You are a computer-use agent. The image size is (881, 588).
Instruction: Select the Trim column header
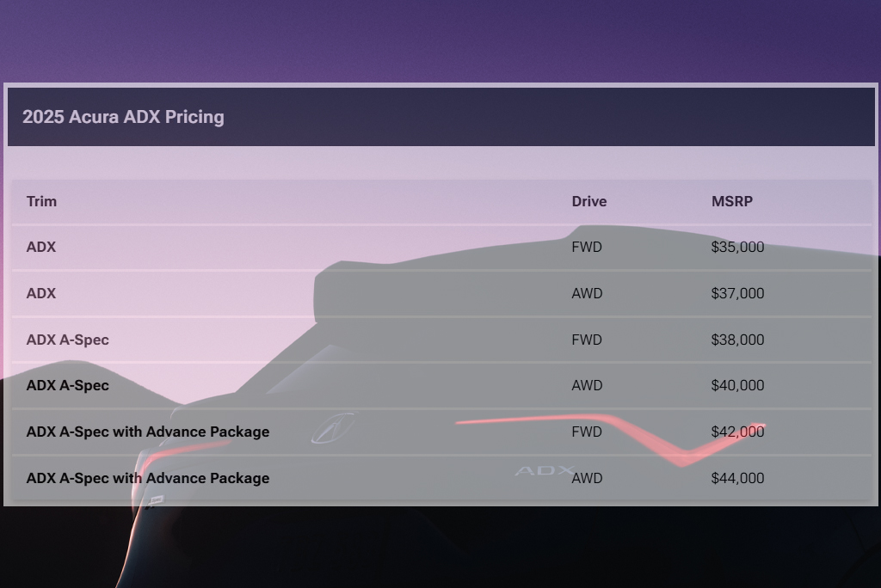pyautogui.click(x=41, y=201)
